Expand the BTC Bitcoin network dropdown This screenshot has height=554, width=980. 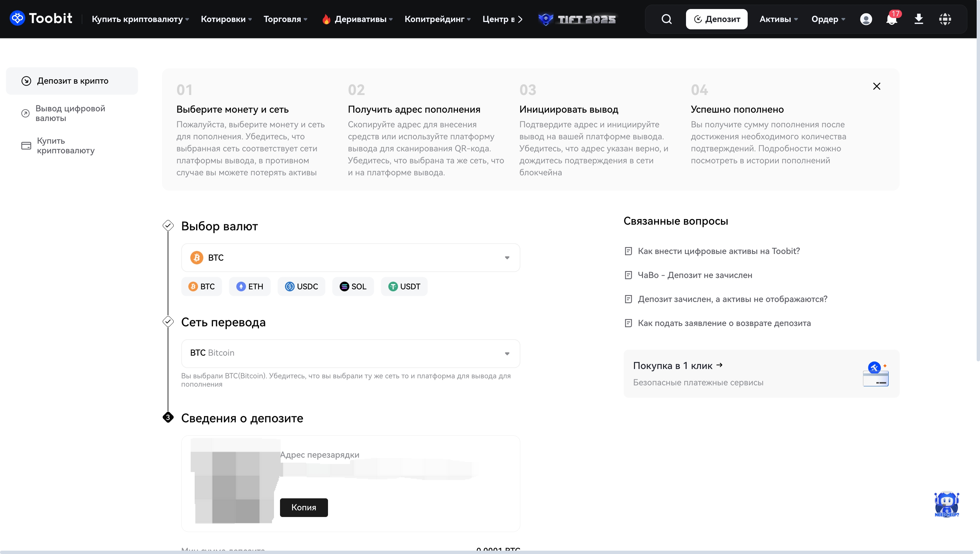350,353
